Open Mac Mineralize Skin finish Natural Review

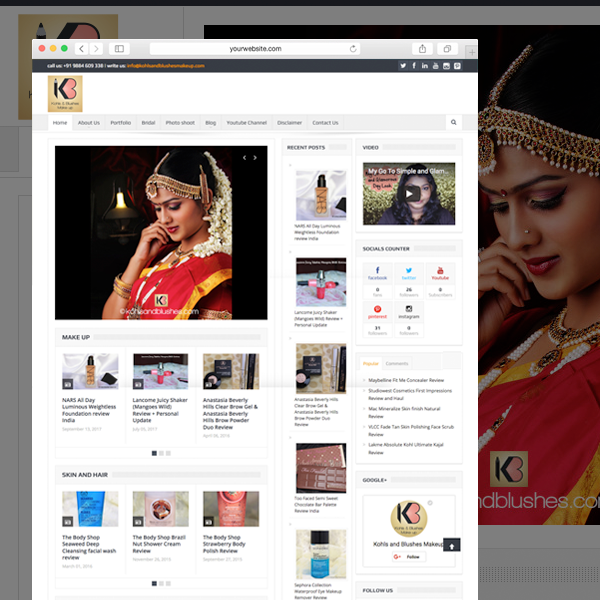(404, 412)
